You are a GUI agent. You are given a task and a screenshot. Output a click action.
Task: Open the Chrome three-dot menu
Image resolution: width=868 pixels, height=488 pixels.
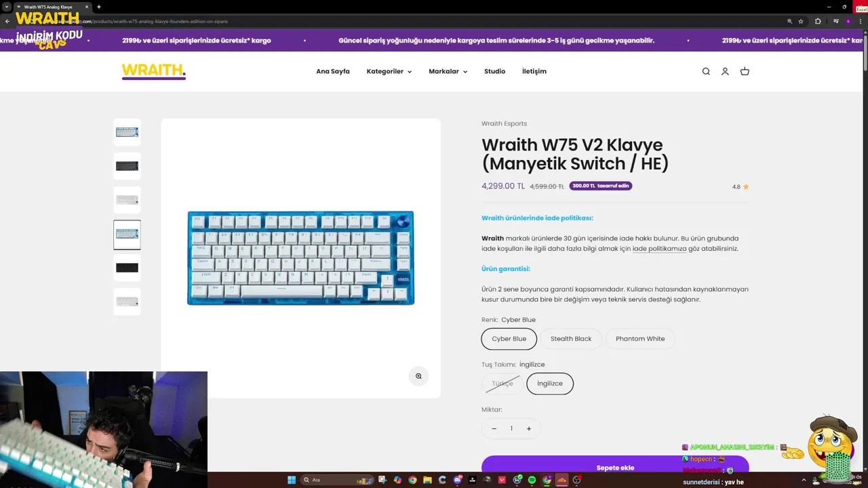tap(861, 21)
